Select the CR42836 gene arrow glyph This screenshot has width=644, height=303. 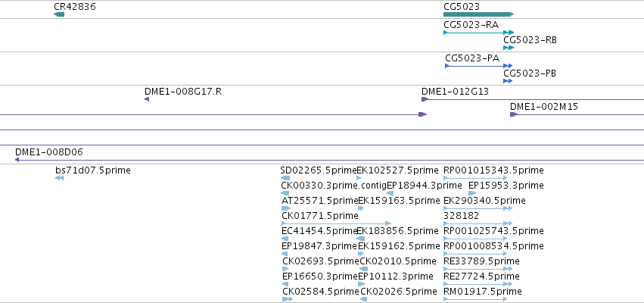[59, 14]
